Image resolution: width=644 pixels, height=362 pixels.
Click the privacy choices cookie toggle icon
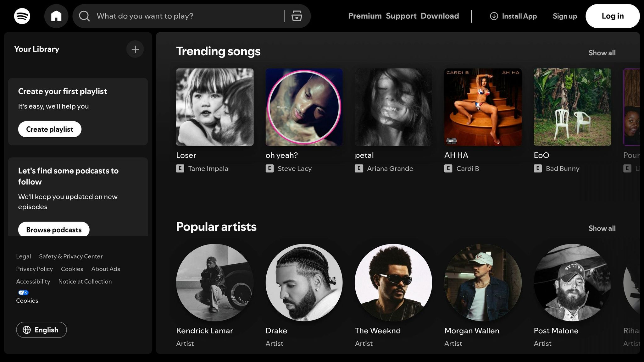pos(24,293)
